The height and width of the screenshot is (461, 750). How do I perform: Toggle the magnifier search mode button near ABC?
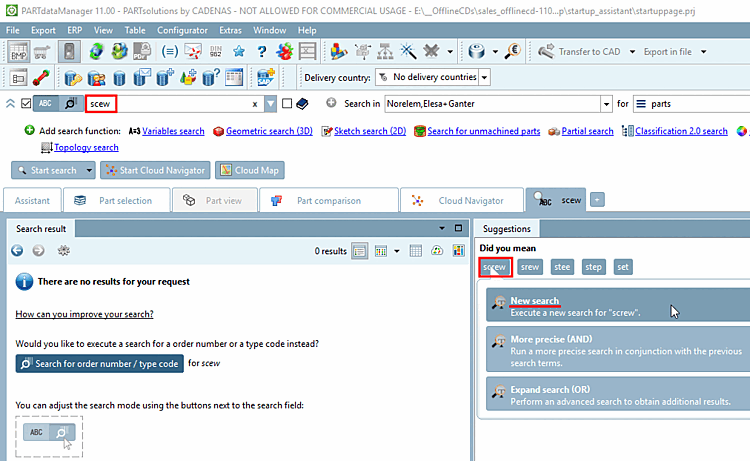71,103
